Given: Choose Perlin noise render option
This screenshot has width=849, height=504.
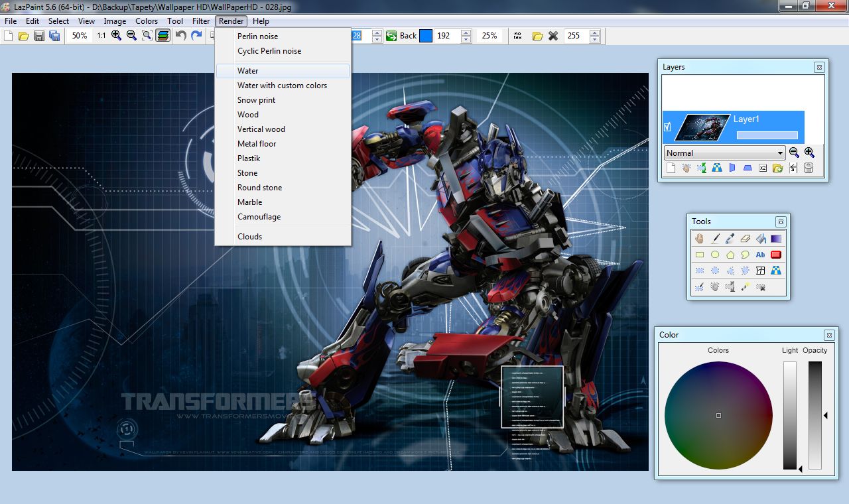Looking at the screenshot, I should (x=283, y=36).
